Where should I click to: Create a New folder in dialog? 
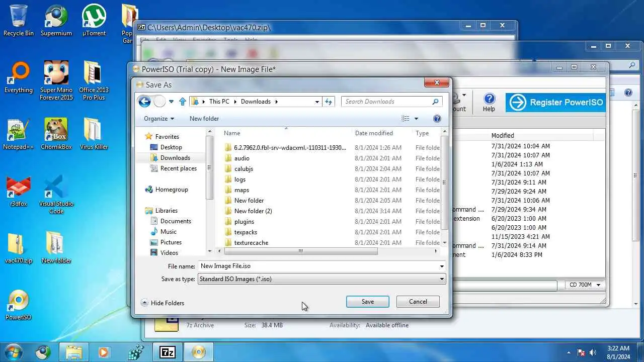(x=204, y=119)
